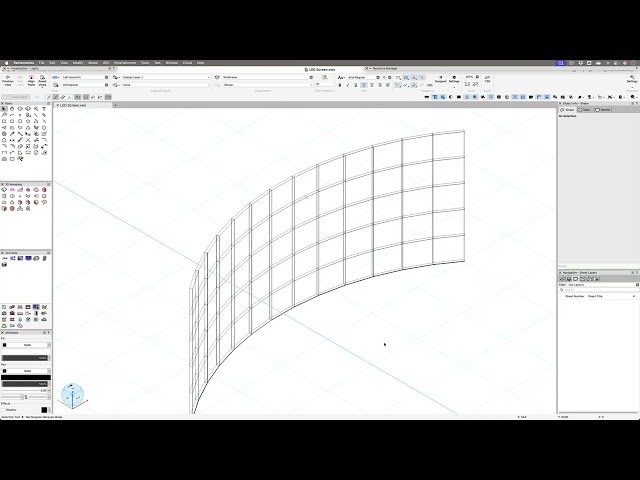Image resolution: width=640 pixels, height=480 pixels.
Task: Click the fill color swatch in Attributes
Action: pyautogui.click(x=25, y=351)
